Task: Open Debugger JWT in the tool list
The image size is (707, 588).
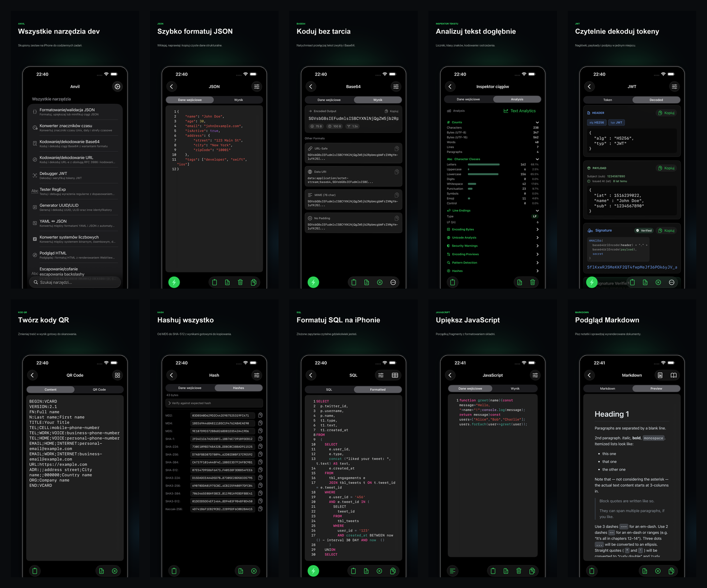Action: pyautogui.click(x=75, y=175)
